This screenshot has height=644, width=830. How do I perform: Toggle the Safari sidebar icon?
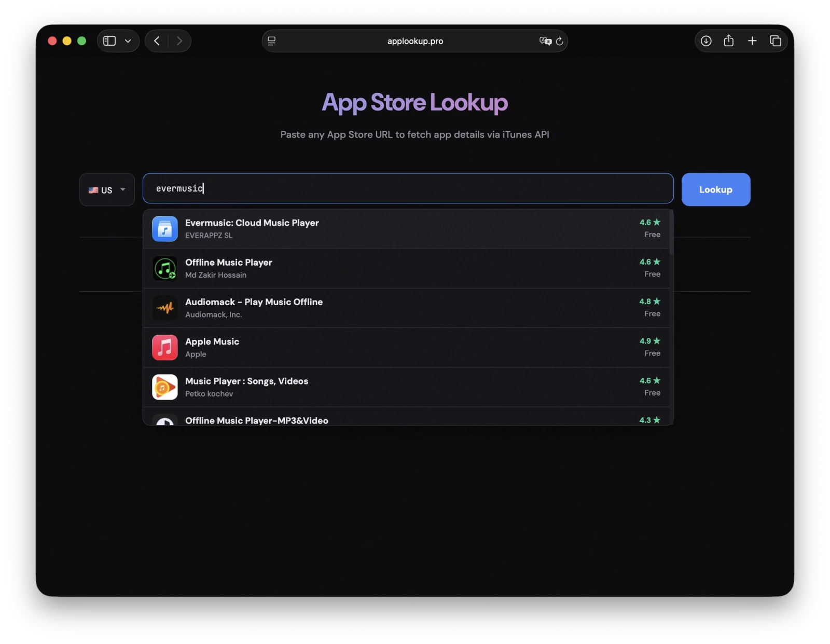(109, 41)
